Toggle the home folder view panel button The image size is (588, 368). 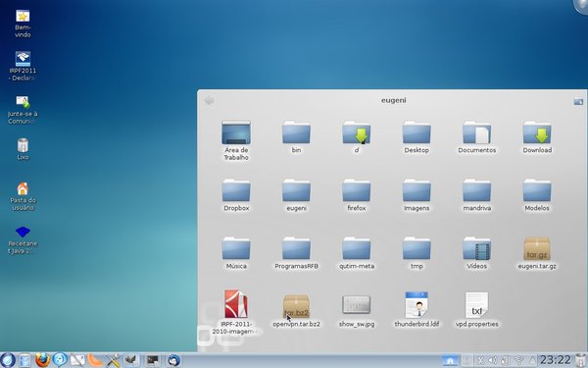450,360
